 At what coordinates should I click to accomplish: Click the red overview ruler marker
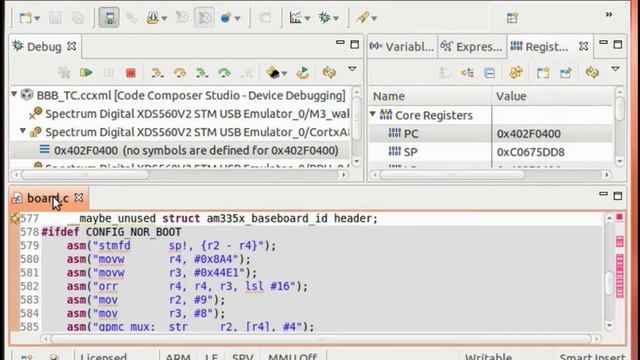pyautogui.click(x=620, y=217)
